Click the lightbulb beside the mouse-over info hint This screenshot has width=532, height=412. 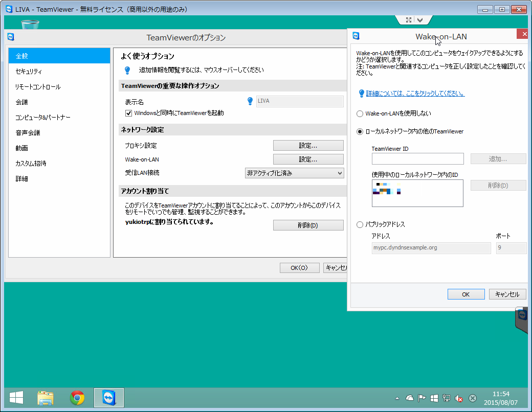[127, 70]
